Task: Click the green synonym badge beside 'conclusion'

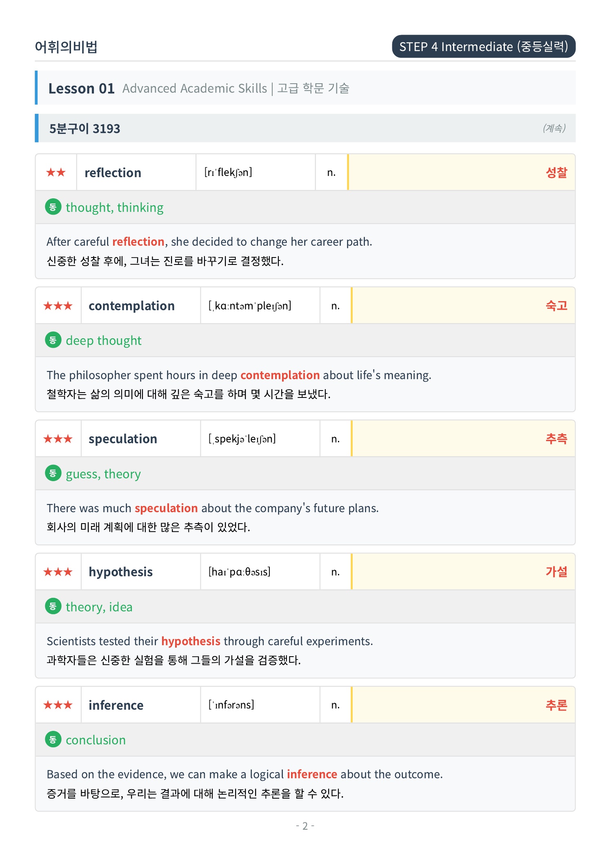Action: click(53, 739)
